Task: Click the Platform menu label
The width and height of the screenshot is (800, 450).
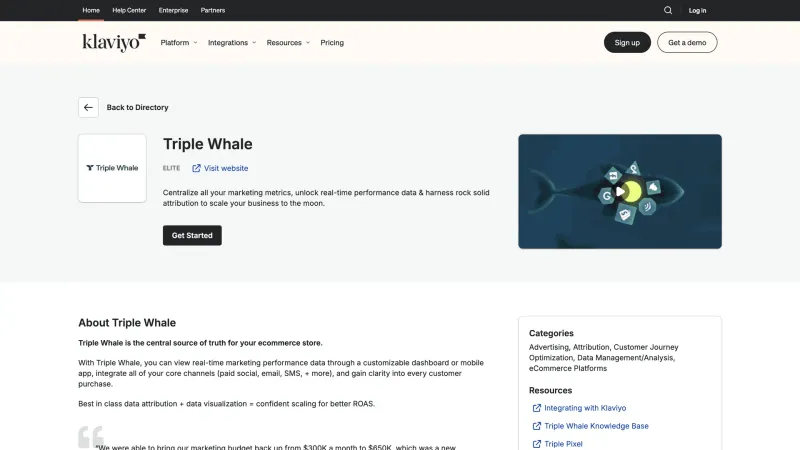Action: pos(174,43)
